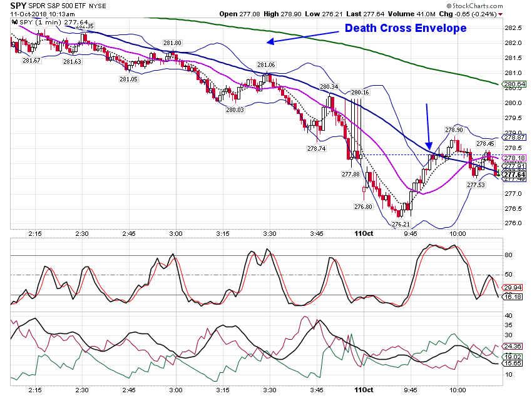Click the candlestick icon before the SPY (1 min) legend
The width and height of the screenshot is (532, 396).
(x=14, y=23)
